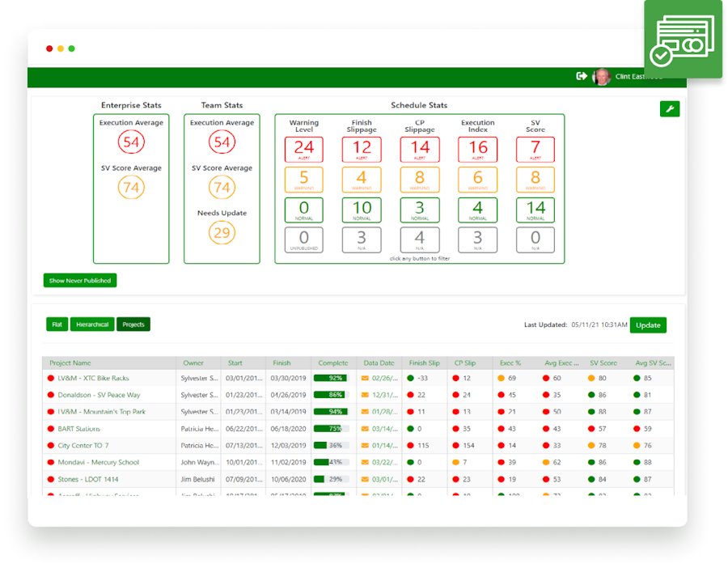Click envelope icon in City Center TO 7 row
The image size is (728, 568).
365,446
